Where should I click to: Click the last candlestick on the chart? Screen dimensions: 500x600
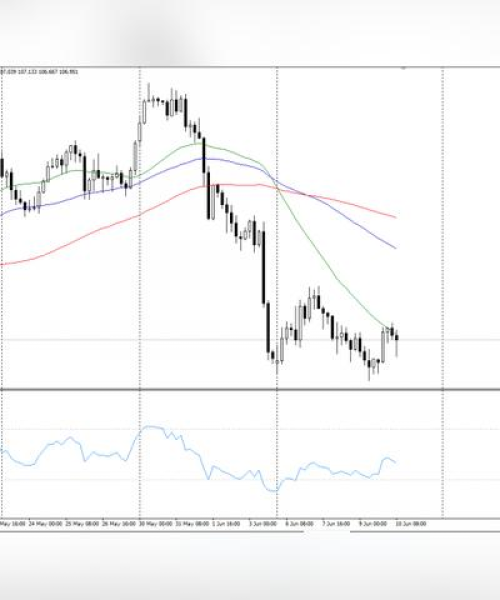(397, 338)
